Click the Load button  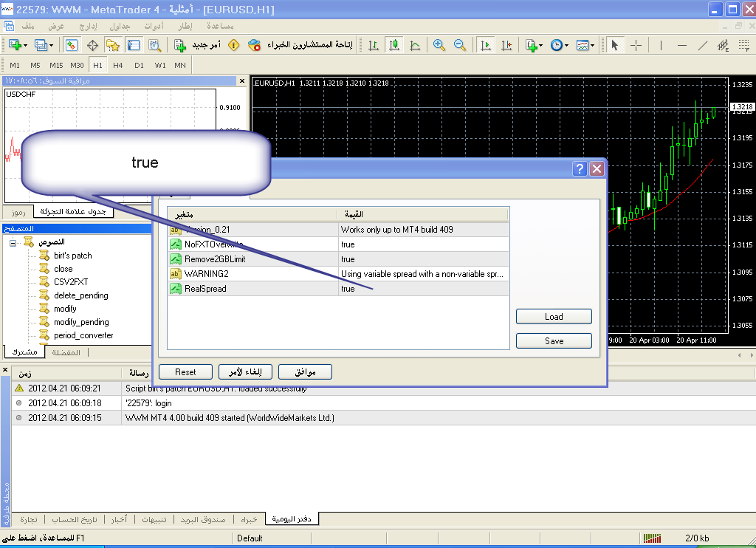click(x=554, y=316)
